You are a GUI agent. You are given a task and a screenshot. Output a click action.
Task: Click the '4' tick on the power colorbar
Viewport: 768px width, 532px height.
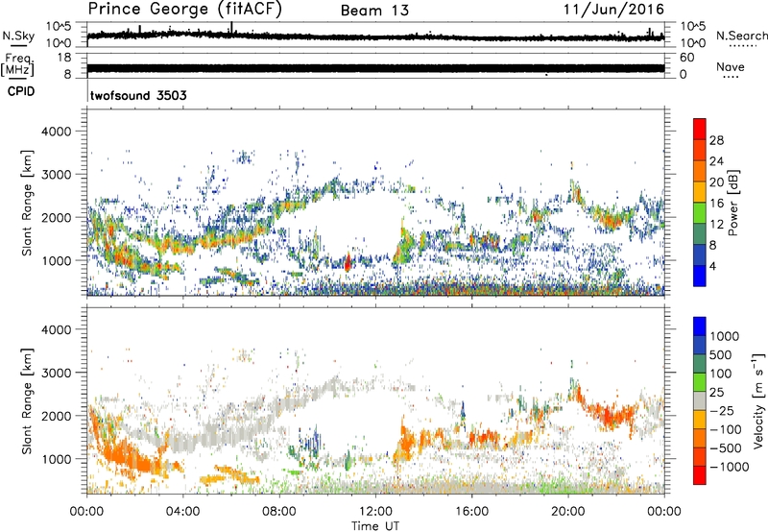[x=712, y=266]
